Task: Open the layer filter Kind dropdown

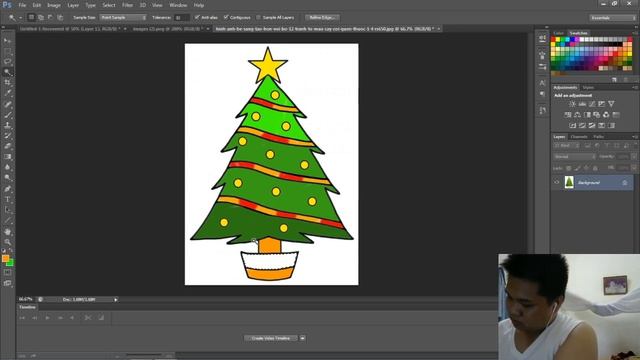Action: (566, 146)
